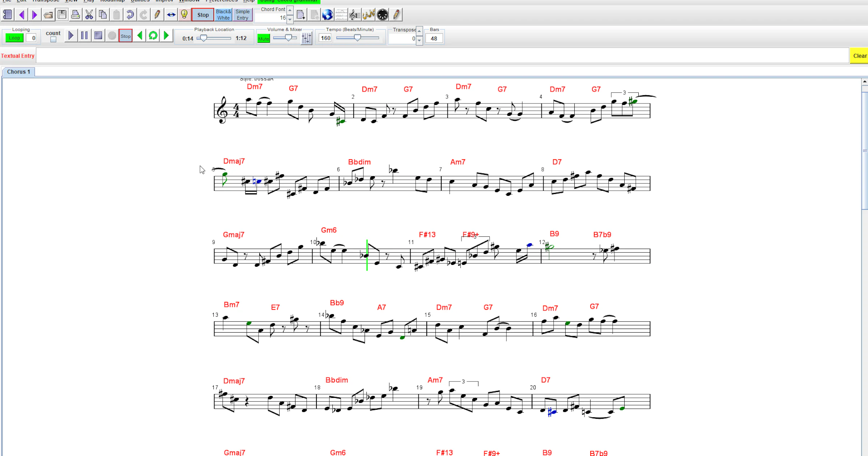The width and height of the screenshot is (868, 456).
Task: Save the leadsheet with the floppy disk icon
Action: (62, 15)
